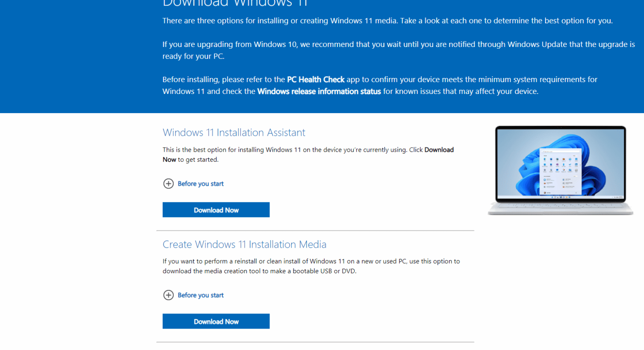The image size is (644, 350).
Task: Click the circled plus above the first Download button
Action: [169, 184]
